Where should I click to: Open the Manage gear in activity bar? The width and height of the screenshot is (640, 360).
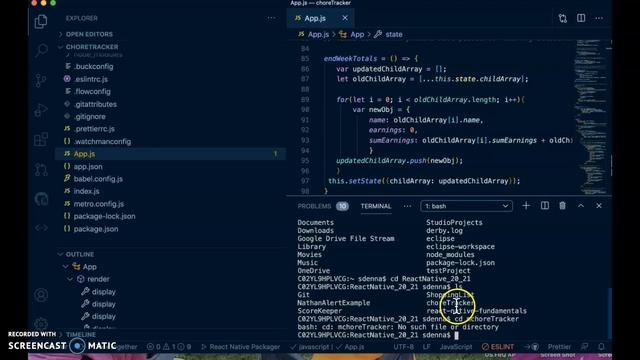pyautogui.click(x=41, y=324)
